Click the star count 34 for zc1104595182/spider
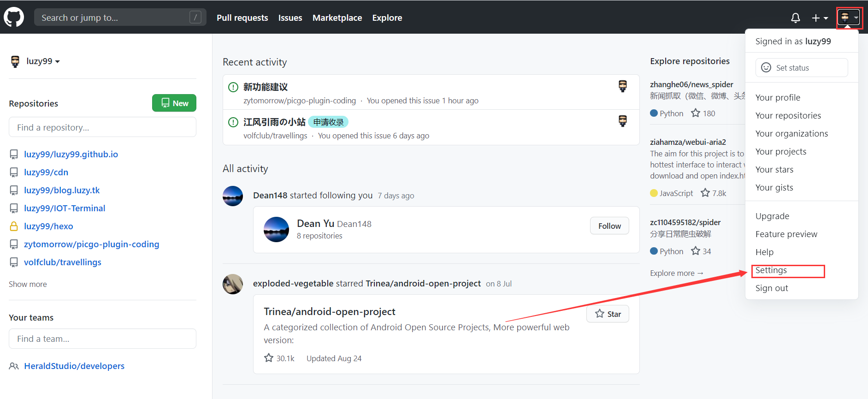 pyautogui.click(x=701, y=251)
